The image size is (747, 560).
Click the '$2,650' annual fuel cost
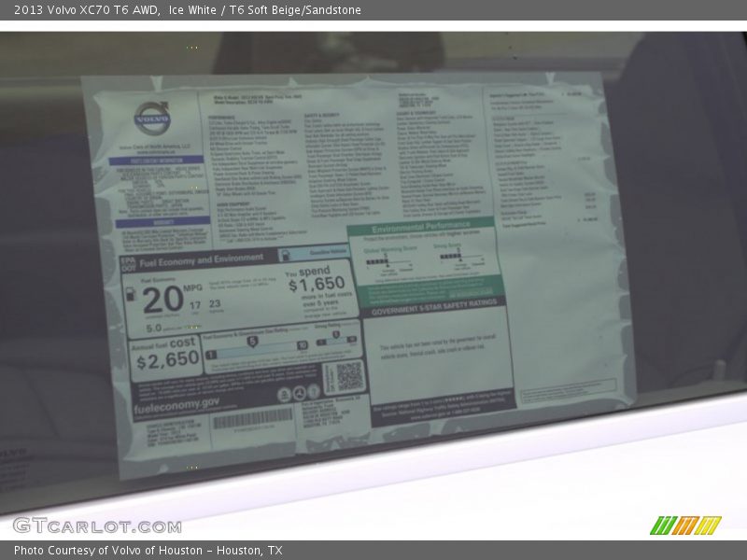coord(168,360)
